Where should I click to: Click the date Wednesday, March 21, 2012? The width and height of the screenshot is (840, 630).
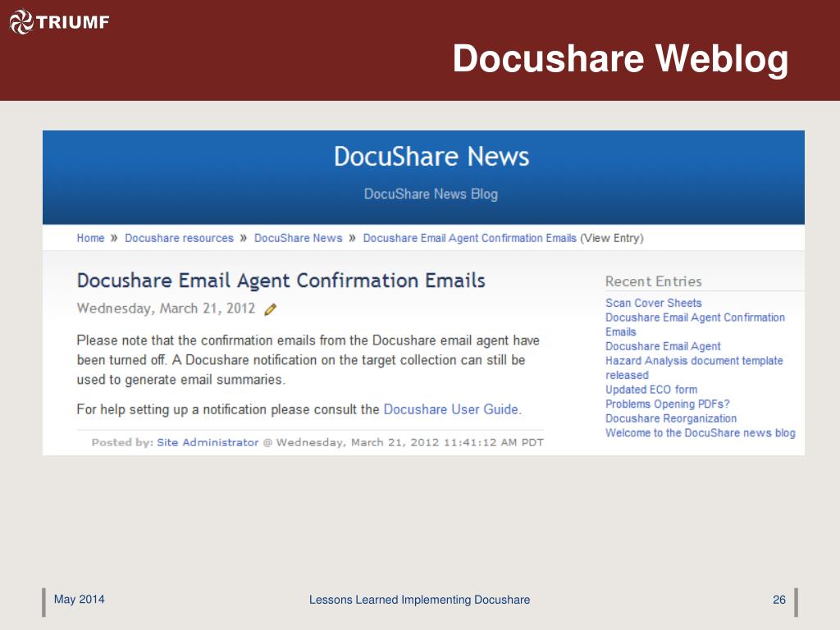pyautogui.click(x=166, y=308)
